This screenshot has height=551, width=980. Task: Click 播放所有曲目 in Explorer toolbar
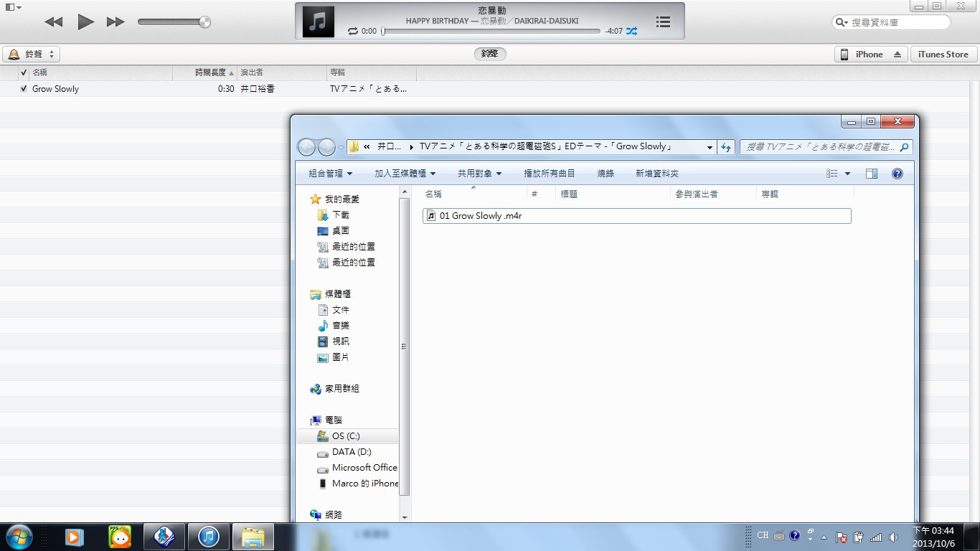550,174
